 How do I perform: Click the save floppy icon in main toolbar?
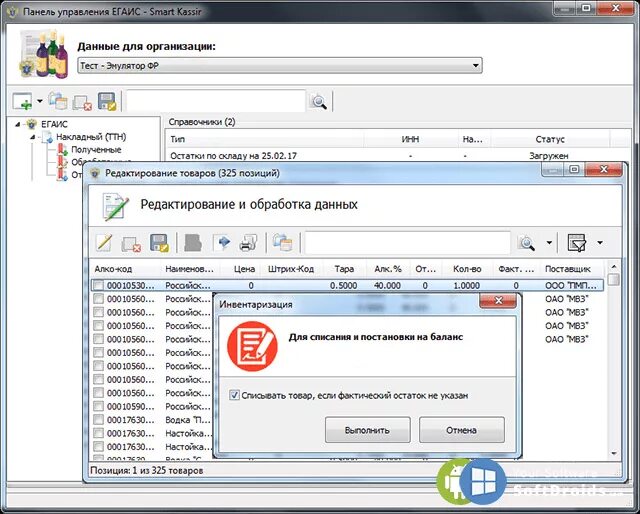coord(107,101)
